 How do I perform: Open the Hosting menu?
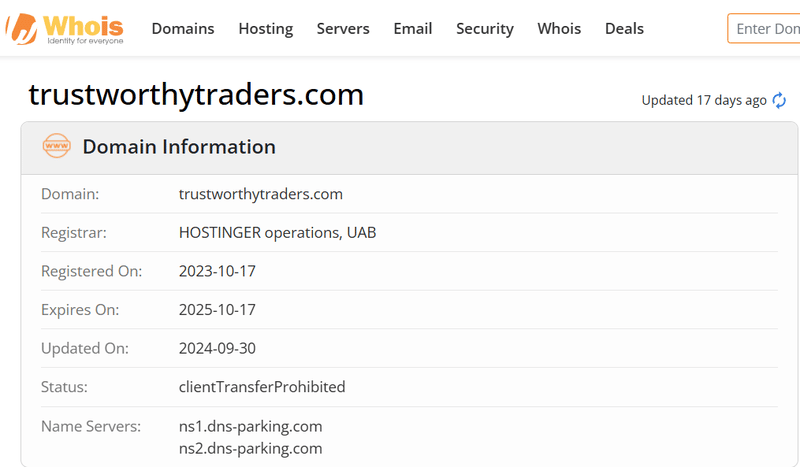tap(266, 29)
